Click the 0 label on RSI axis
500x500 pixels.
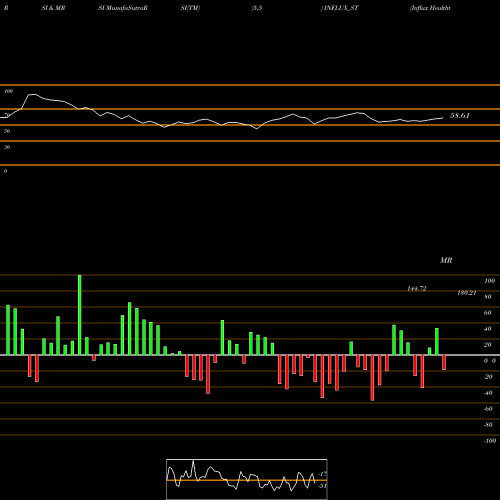5,171
